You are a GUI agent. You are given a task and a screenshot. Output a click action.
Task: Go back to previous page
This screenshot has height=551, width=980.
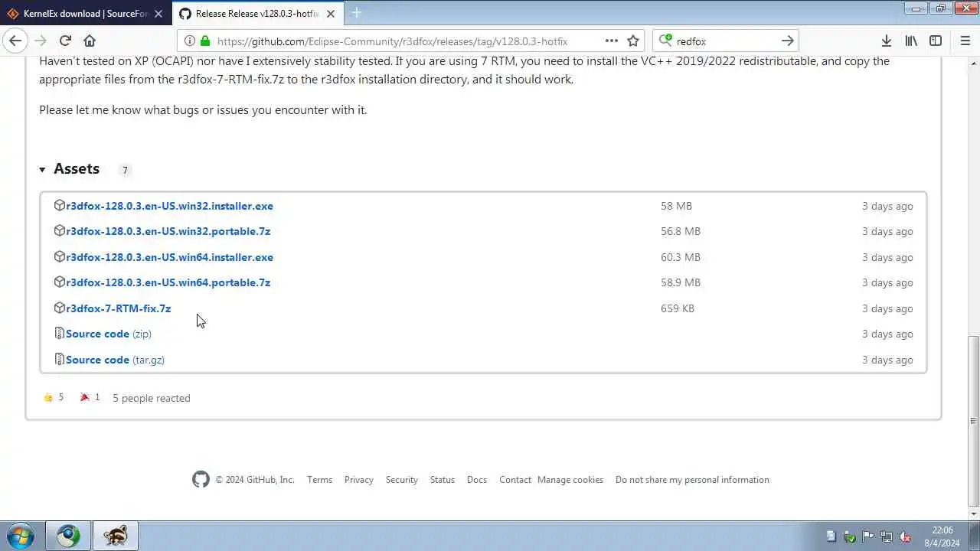(15, 41)
